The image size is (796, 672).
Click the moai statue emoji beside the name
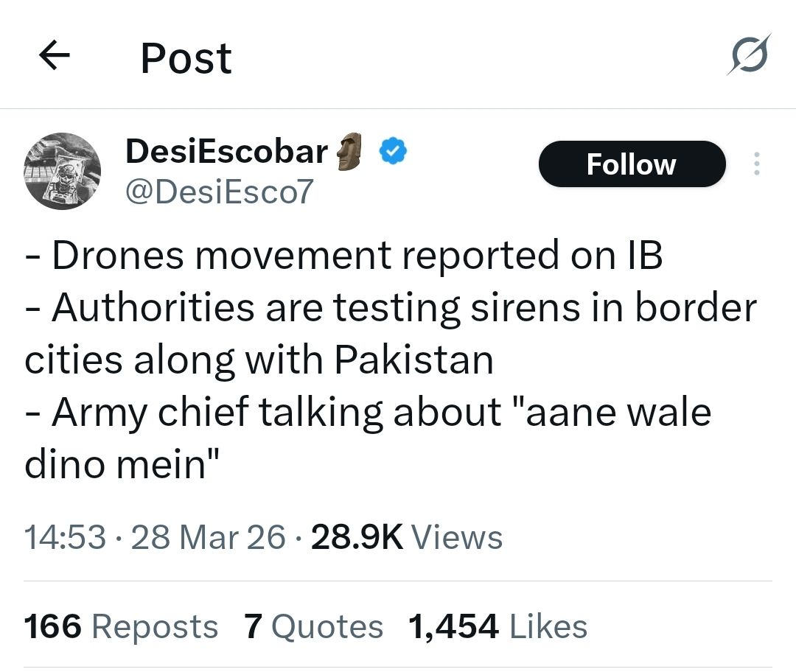[351, 152]
